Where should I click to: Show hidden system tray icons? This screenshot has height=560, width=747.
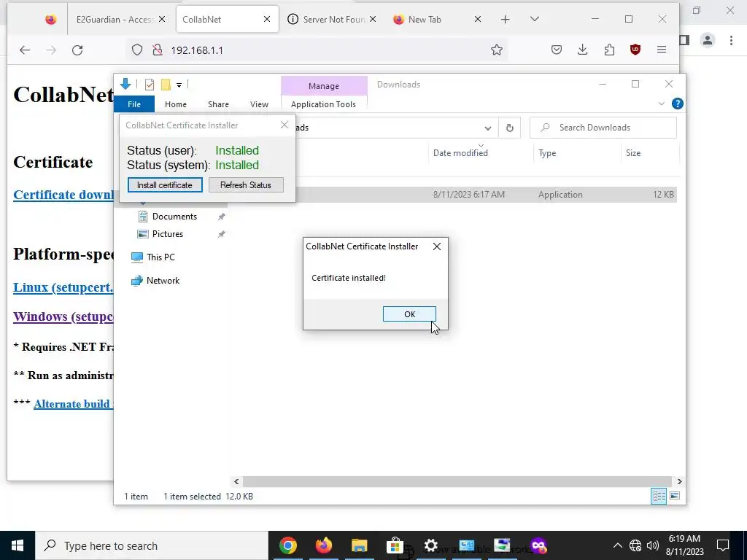[617, 545]
